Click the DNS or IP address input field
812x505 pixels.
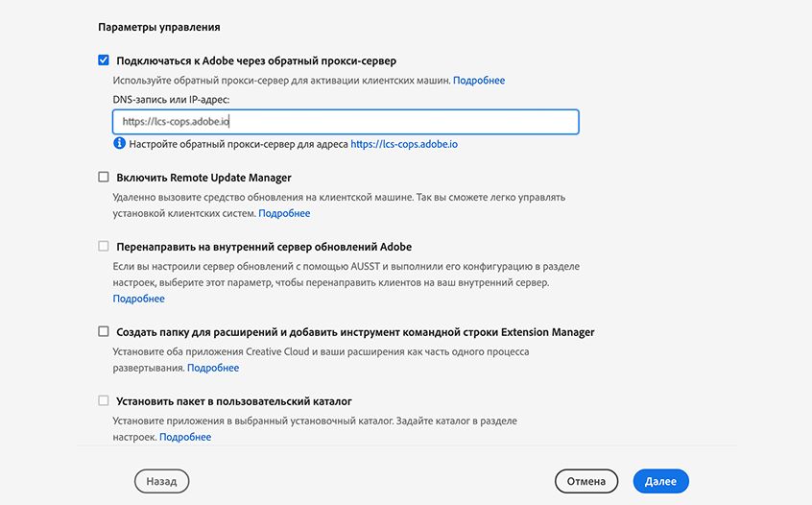[x=346, y=122]
